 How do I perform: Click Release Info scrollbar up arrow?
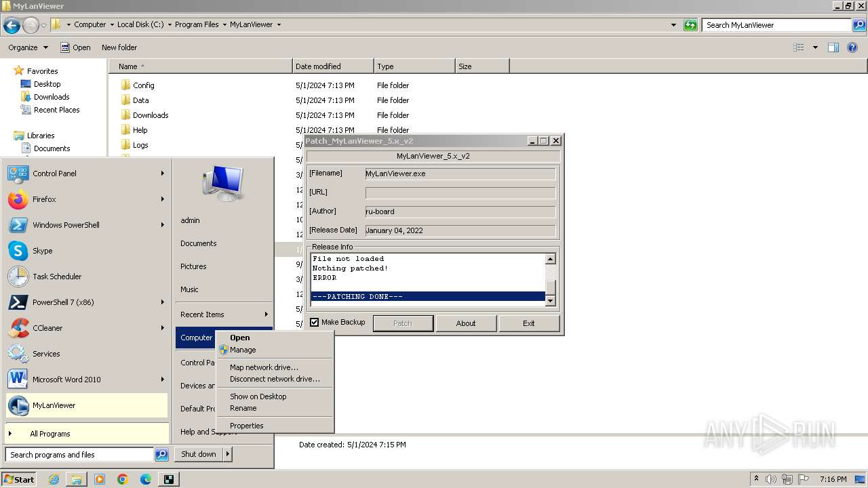551,259
